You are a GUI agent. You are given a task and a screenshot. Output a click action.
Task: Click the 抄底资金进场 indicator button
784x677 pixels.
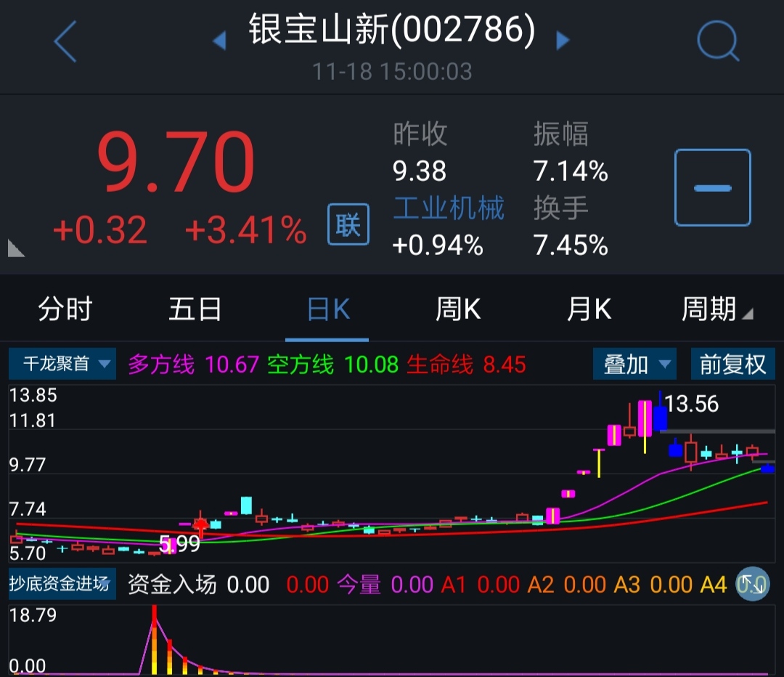point(60,584)
